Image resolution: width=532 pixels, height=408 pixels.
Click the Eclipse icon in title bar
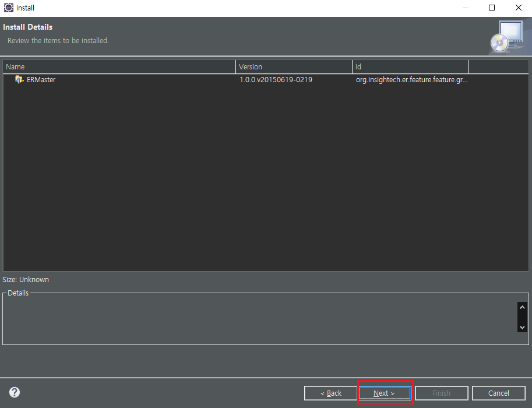point(9,8)
